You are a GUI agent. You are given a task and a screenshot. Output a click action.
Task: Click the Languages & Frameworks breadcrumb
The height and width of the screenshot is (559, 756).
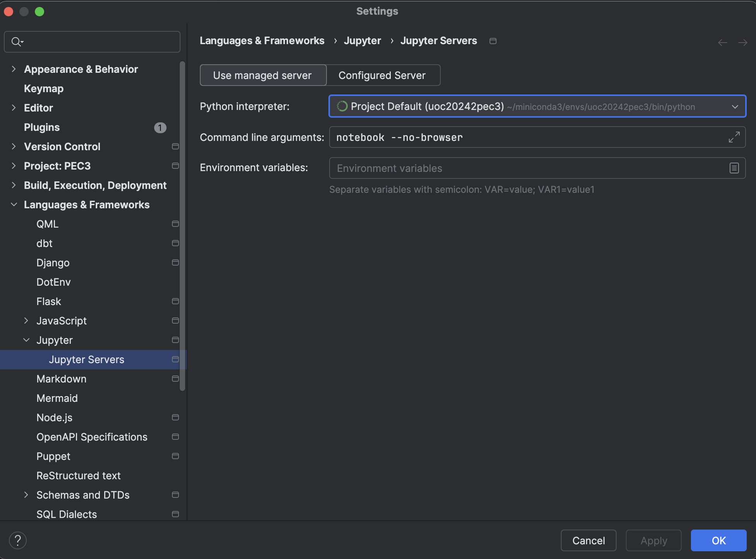click(x=262, y=41)
